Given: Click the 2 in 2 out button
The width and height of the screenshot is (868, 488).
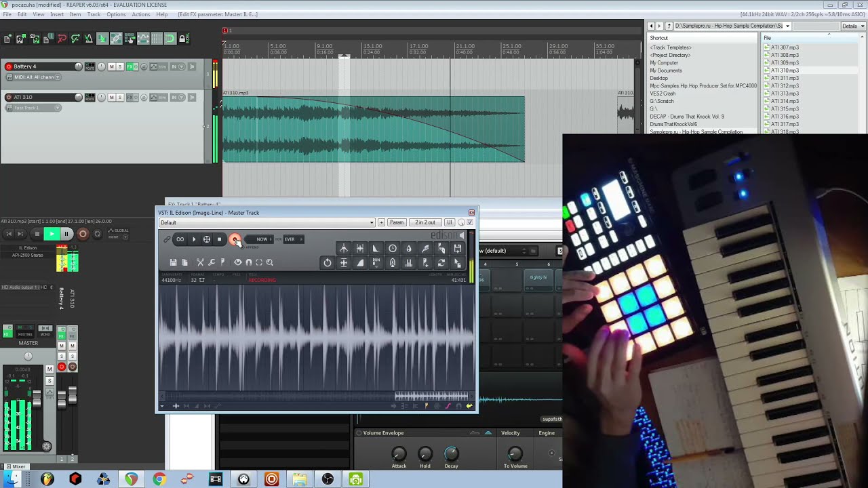Looking at the screenshot, I should click(425, 222).
